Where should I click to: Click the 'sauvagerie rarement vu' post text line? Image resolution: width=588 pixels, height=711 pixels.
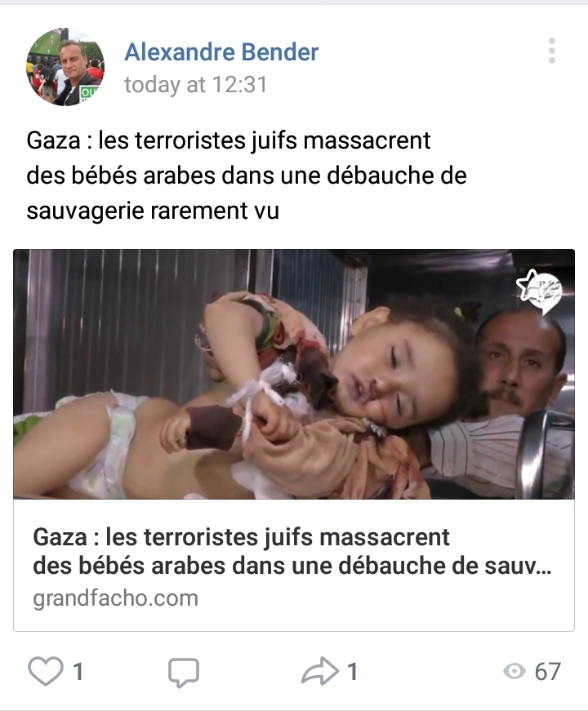click(x=153, y=211)
